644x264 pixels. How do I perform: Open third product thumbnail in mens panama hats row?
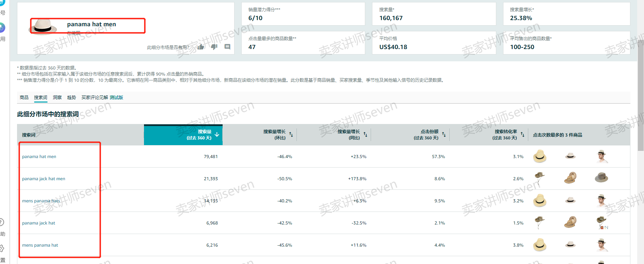(x=601, y=200)
